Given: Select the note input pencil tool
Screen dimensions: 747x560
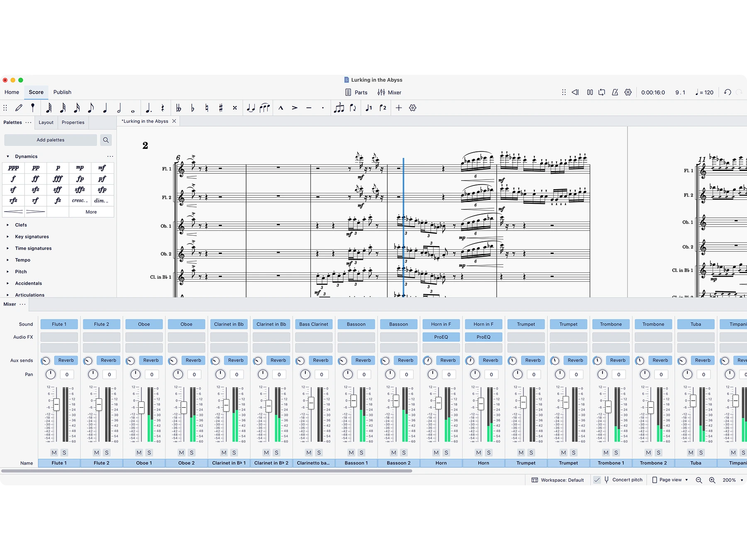Looking at the screenshot, I should (x=19, y=108).
